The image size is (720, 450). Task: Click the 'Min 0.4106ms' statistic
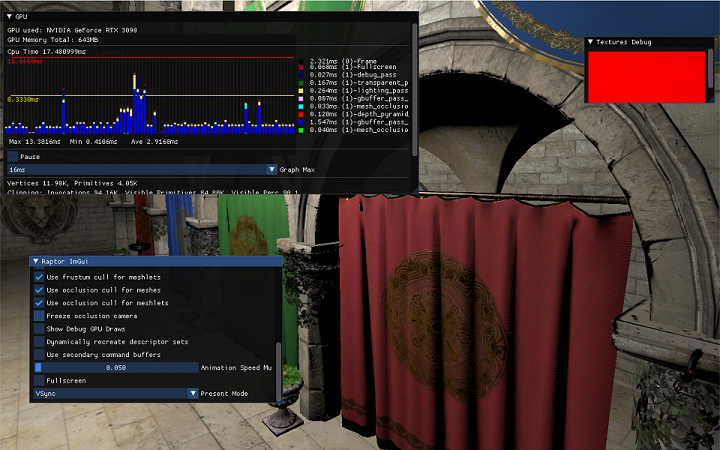point(93,142)
